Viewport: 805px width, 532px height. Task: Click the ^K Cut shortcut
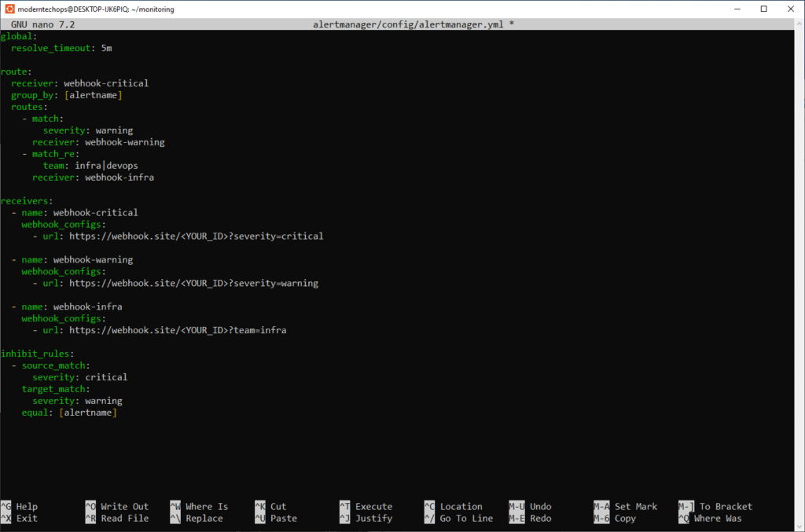pyautogui.click(x=270, y=506)
